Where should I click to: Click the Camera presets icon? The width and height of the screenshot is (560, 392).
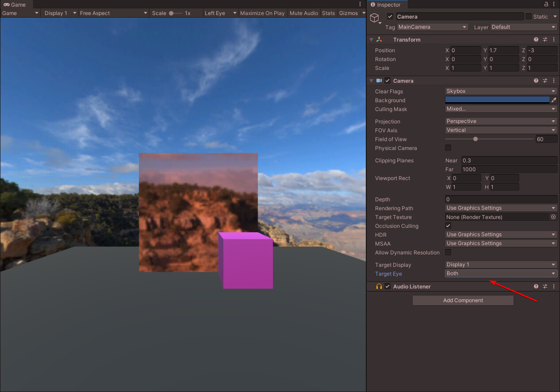point(545,81)
